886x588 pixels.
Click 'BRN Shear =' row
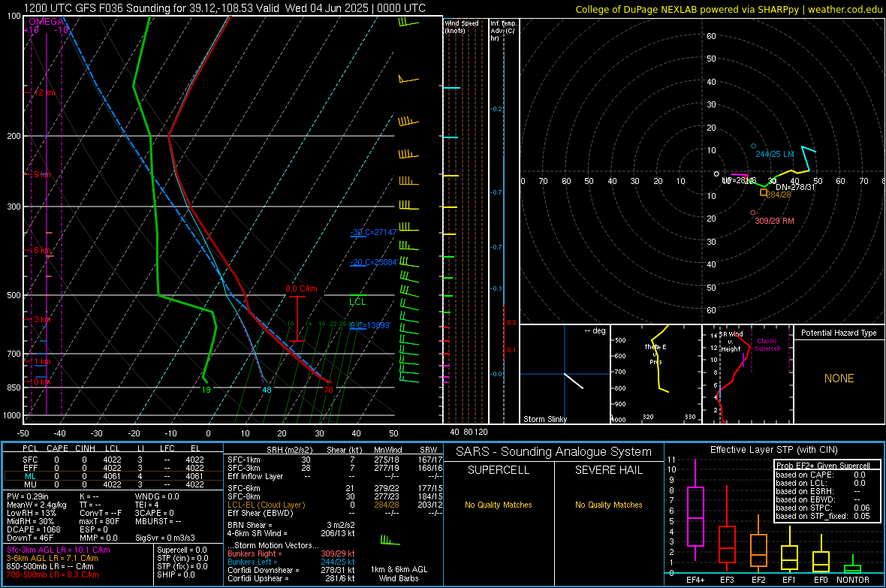click(291, 525)
